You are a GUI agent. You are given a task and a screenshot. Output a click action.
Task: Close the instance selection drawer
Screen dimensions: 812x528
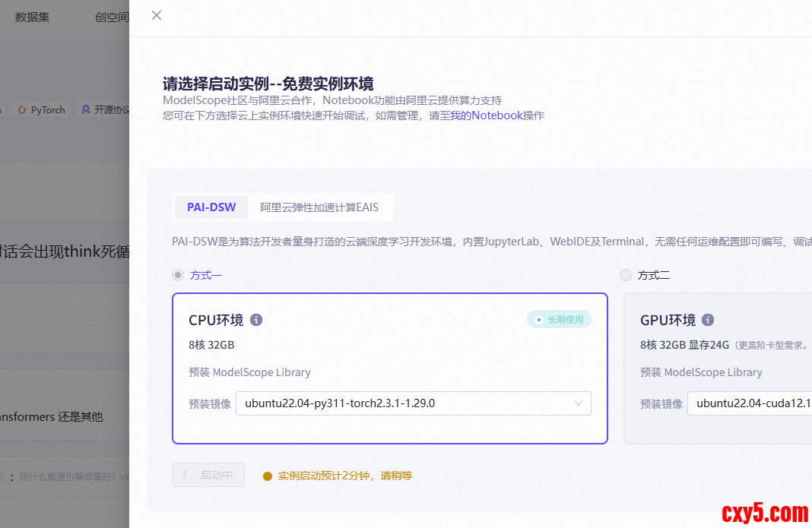click(157, 15)
